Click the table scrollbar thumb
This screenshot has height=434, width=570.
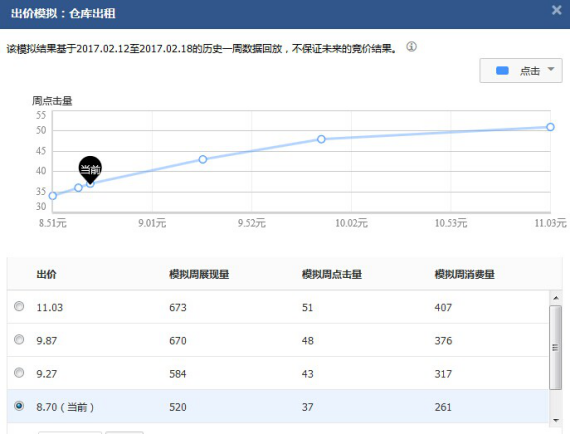(555, 347)
